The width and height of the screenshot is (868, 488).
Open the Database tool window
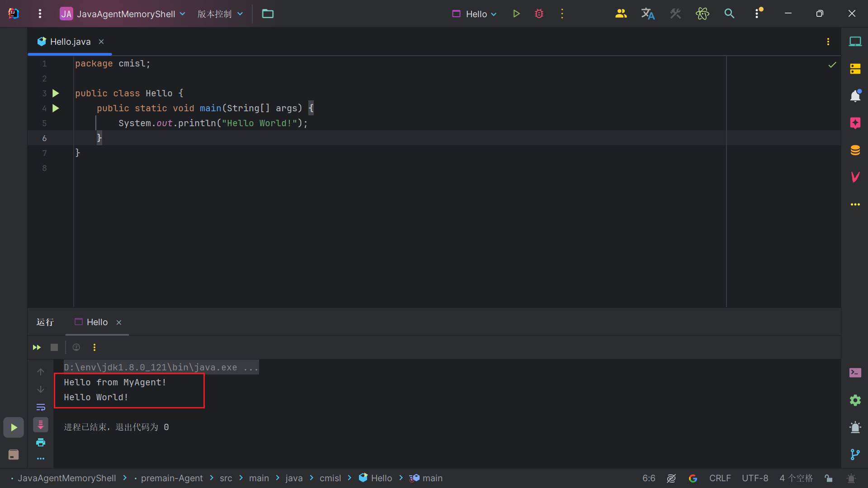coord(855,150)
